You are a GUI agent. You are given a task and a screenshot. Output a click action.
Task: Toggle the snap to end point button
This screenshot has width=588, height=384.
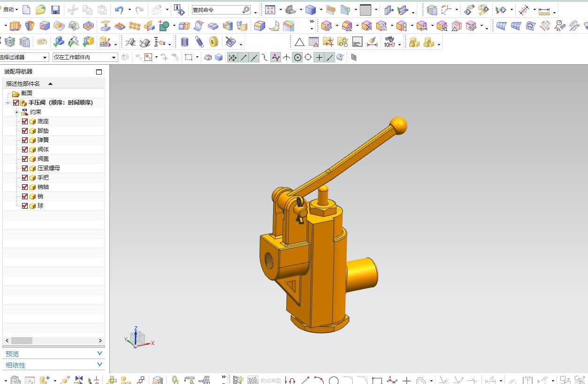click(244, 57)
